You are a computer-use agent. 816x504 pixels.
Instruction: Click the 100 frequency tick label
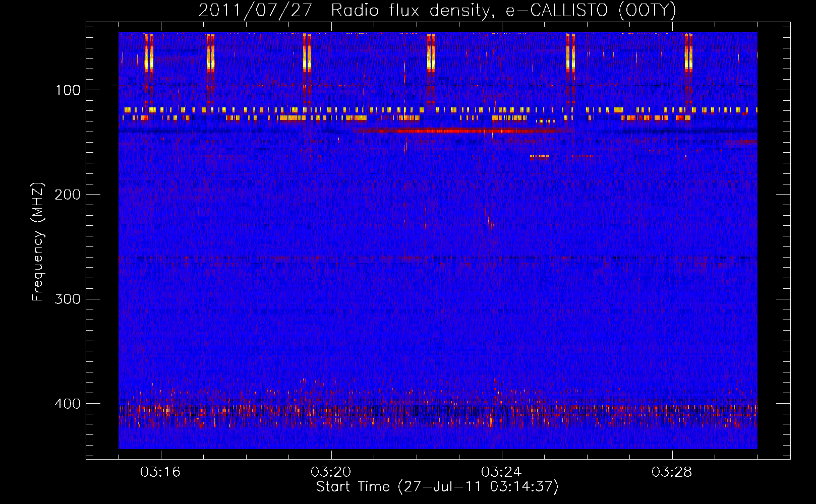coord(68,90)
